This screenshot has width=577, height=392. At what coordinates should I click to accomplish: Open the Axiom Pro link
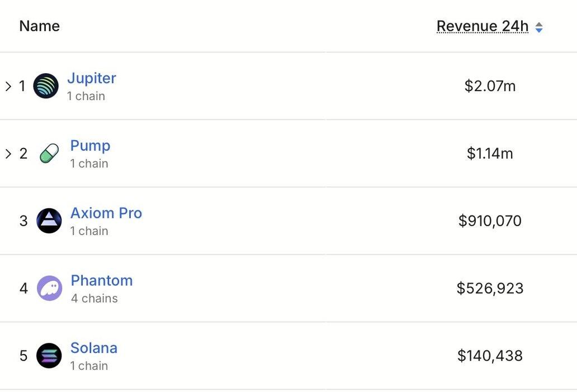click(106, 213)
